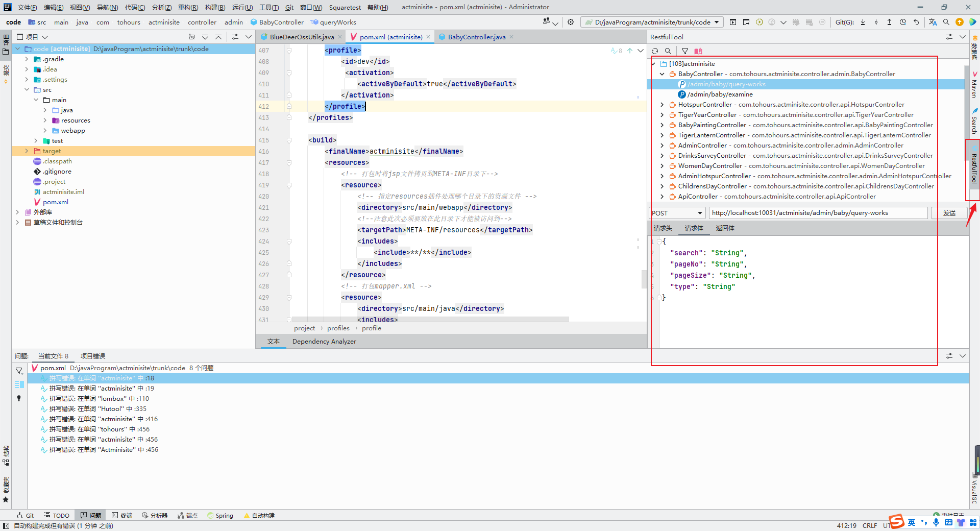Collapse all in project panel toolbar
Viewport: 980px width, 531px height.
[218, 37]
